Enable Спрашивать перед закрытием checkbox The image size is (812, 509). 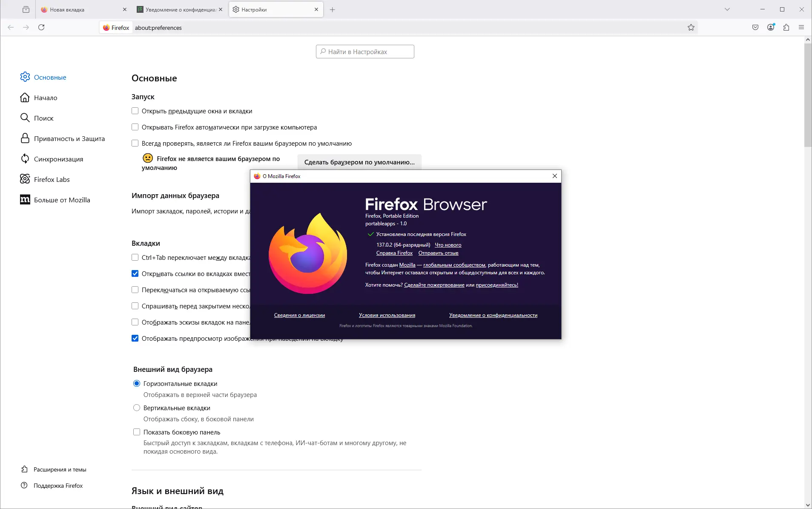pos(135,306)
